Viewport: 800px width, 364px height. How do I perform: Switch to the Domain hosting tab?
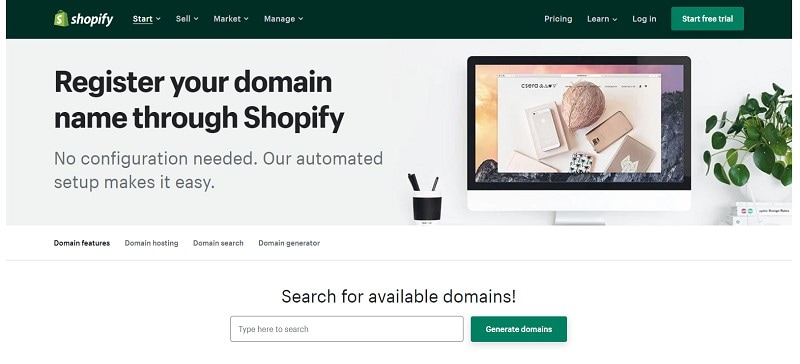pyautogui.click(x=152, y=243)
